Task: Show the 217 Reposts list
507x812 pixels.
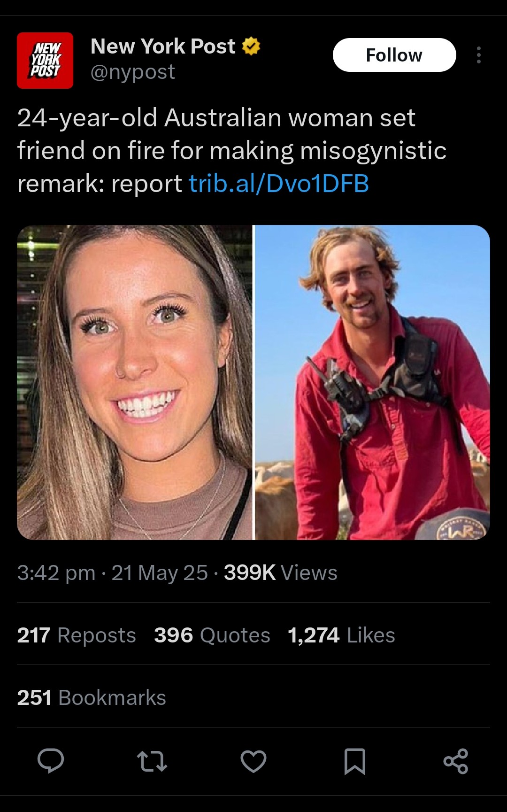Action: coord(77,635)
